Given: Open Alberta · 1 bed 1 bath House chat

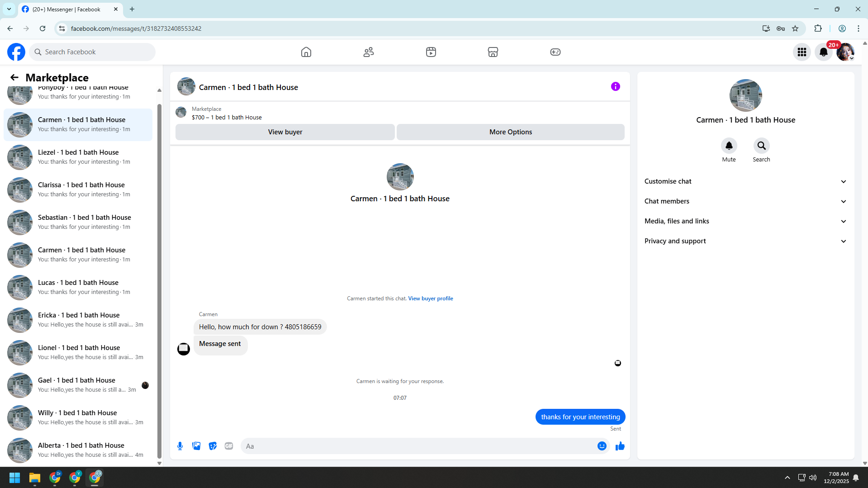Looking at the screenshot, I should [78, 450].
